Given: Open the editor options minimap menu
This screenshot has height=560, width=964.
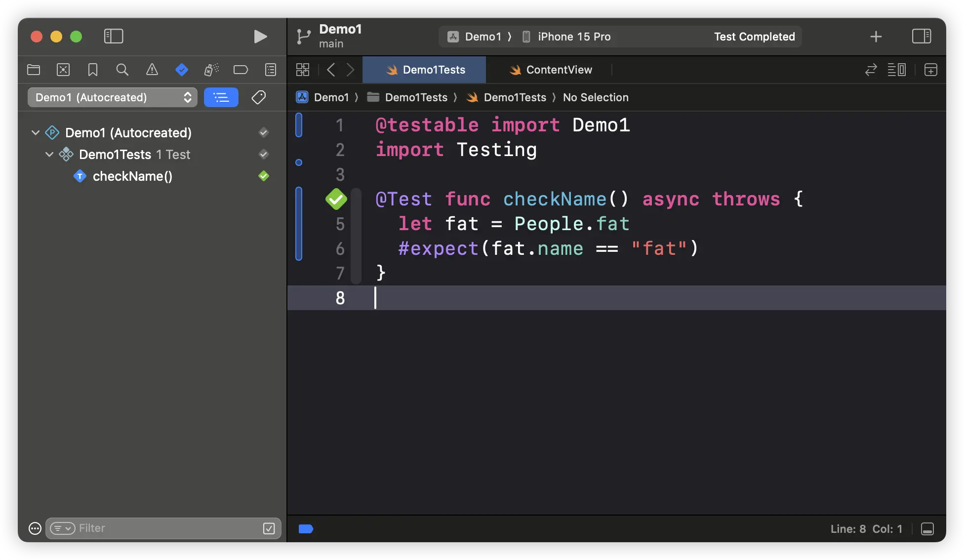Looking at the screenshot, I should tap(896, 70).
